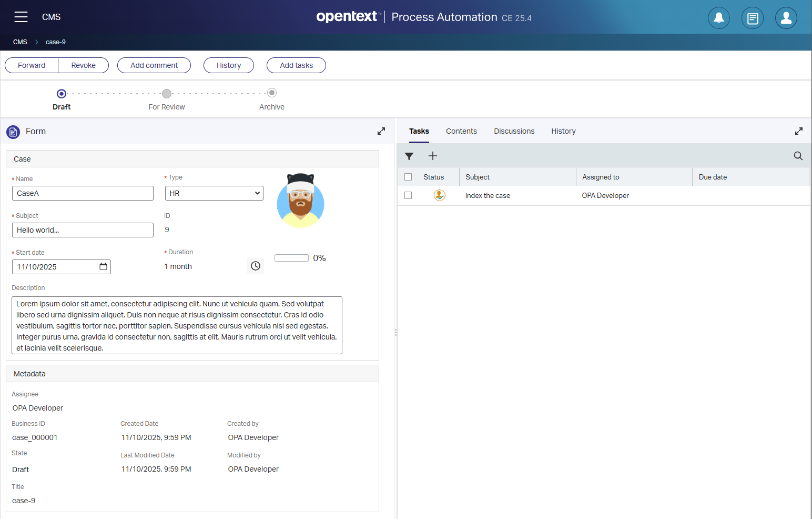Click the 0% progress bar
The width and height of the screenshot is (812, 519).
pos(291,258)
